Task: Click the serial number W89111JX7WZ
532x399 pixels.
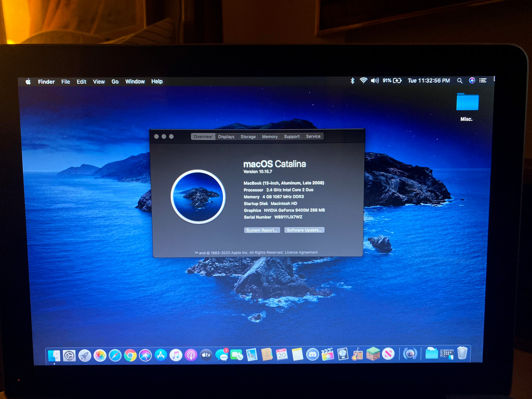Action: pyautogui.click(x=288, y=217)
